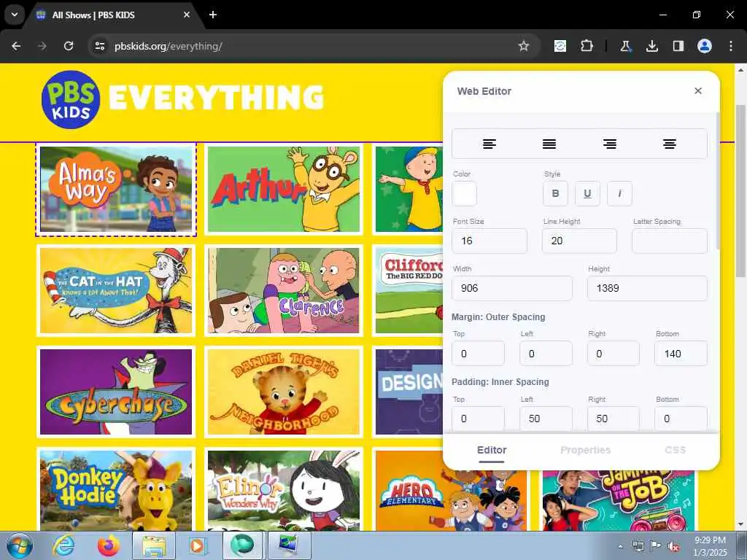The image size is (747, 560).
Task: Close the All Shows PBS KIDS tab
Action: click(187, 15)
